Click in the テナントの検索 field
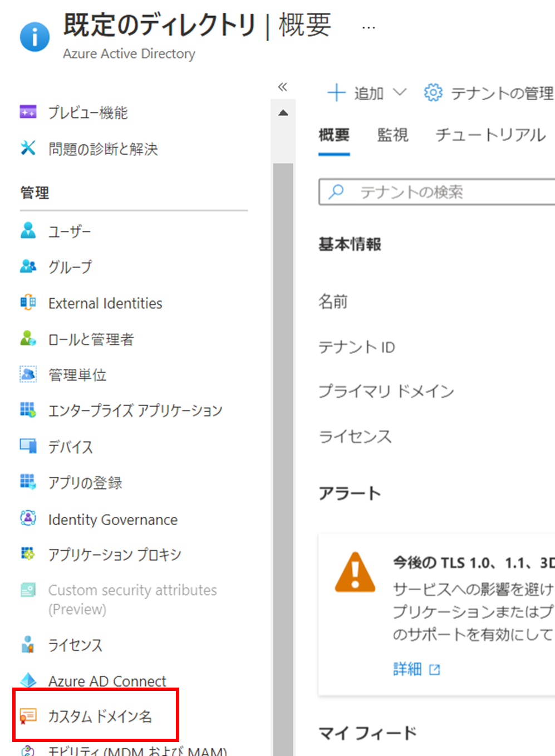The height and width of the screenshot is (756, 555). click(x=437, y=192)
